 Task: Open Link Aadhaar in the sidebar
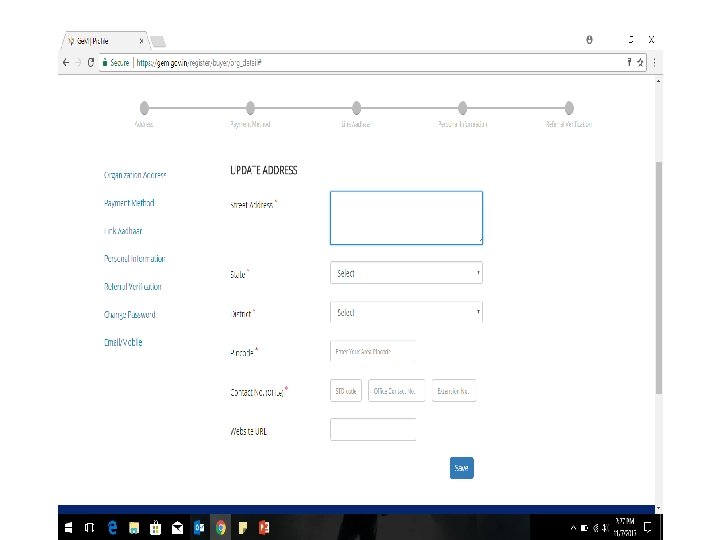pos(123,231)
